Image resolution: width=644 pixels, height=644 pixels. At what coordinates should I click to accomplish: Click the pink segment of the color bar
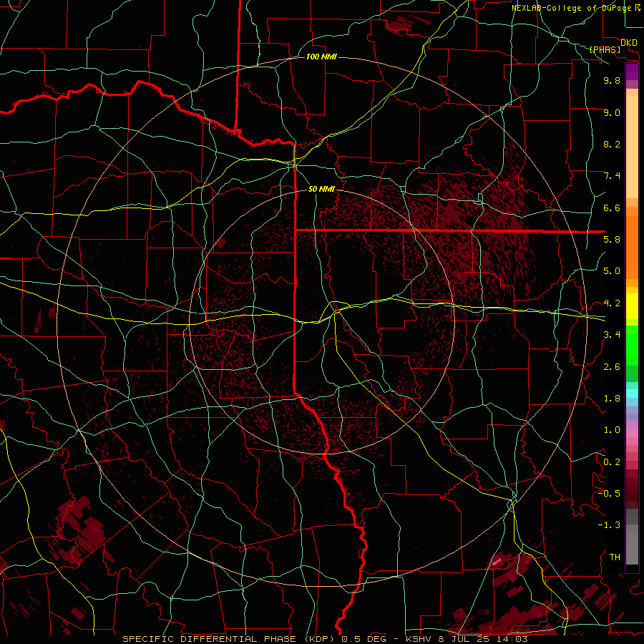pyautogui.click(x=632, y=434)
